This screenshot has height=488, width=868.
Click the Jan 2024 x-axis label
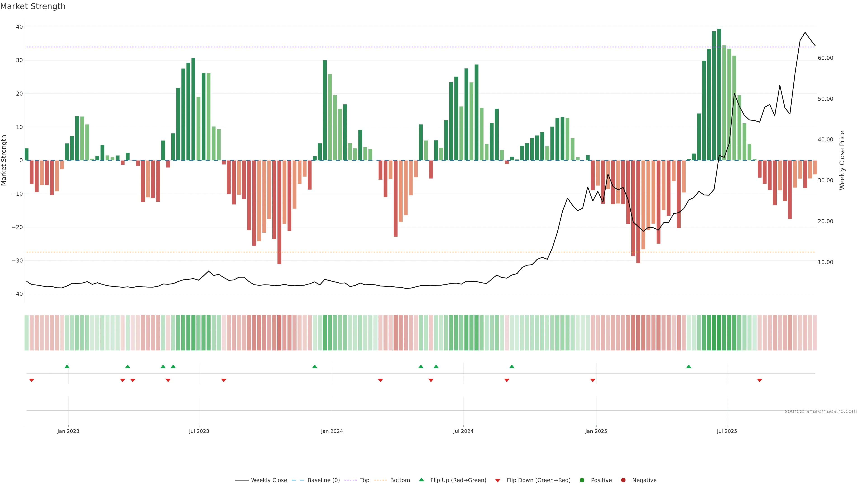point(332,431)
